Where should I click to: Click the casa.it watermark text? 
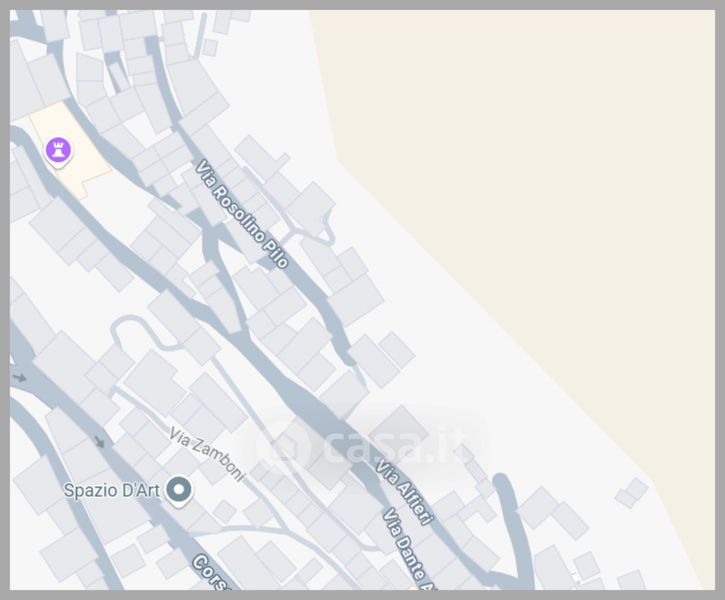(393, 447)
